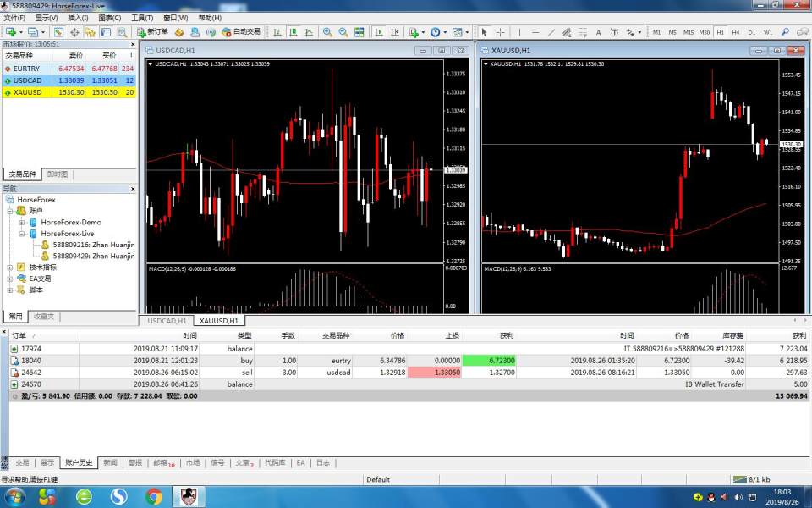Expand the HorseForex-Demo tree node
Image resolution: width=812 pixels, height=508 pixels.
[x=22, y=222]
